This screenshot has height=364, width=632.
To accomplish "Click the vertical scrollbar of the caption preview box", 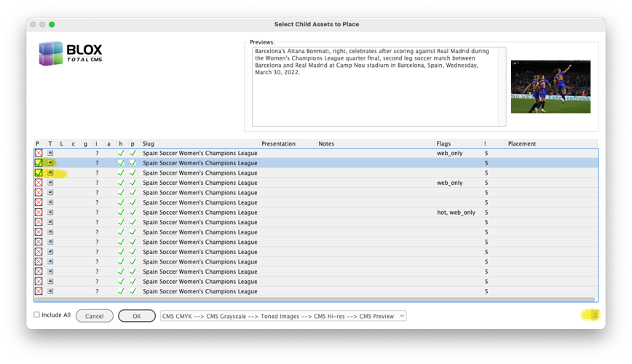I will pos(502,87).
